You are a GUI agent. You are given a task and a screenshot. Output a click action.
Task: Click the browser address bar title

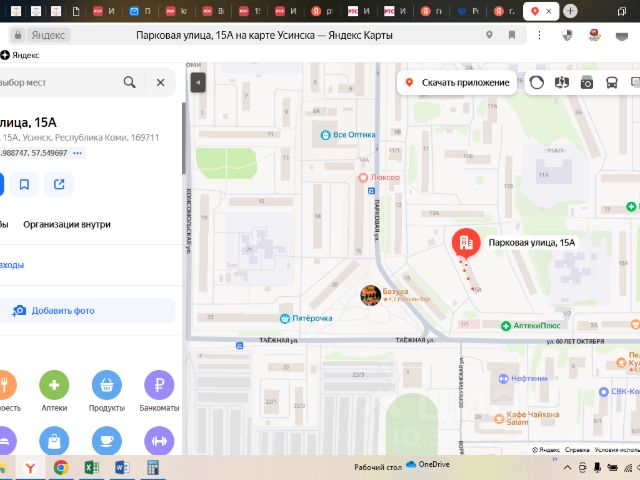point(264,36)
